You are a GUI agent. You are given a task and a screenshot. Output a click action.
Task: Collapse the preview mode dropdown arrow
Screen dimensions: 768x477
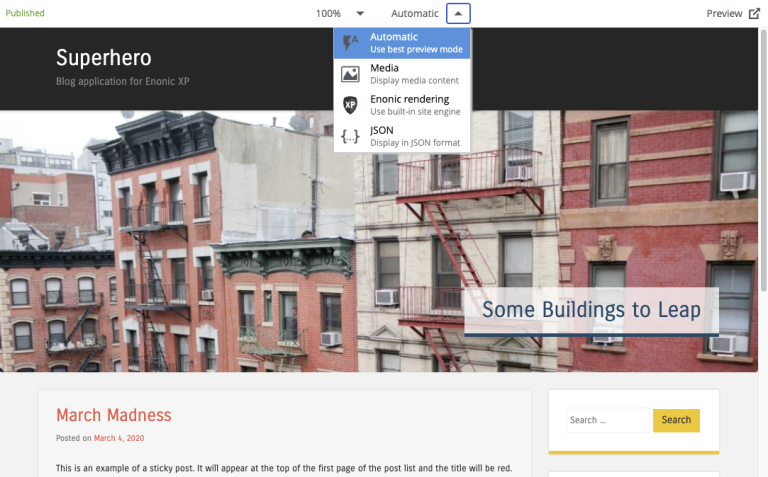click(458, 13)
